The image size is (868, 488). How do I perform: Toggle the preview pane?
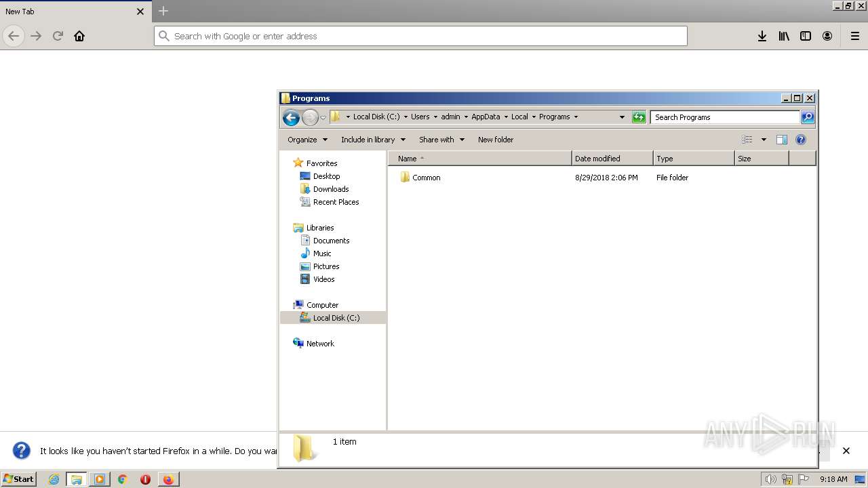(781, 140)
